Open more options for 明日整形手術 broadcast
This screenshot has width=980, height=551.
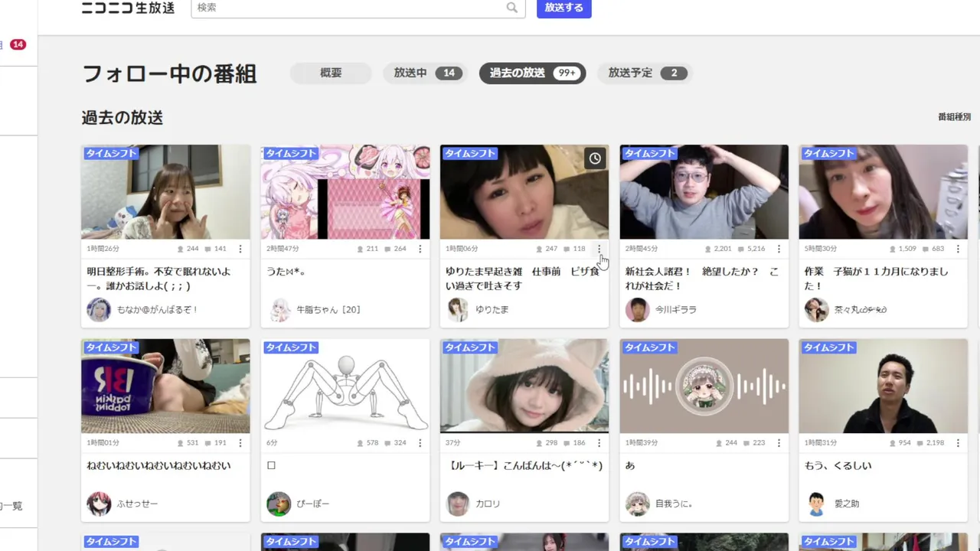240,249
